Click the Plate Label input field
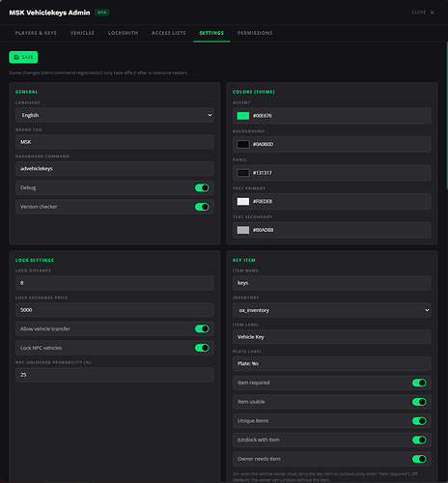Image resolution: width=448 pixels, height=483 pixels. tap(332, 364)
